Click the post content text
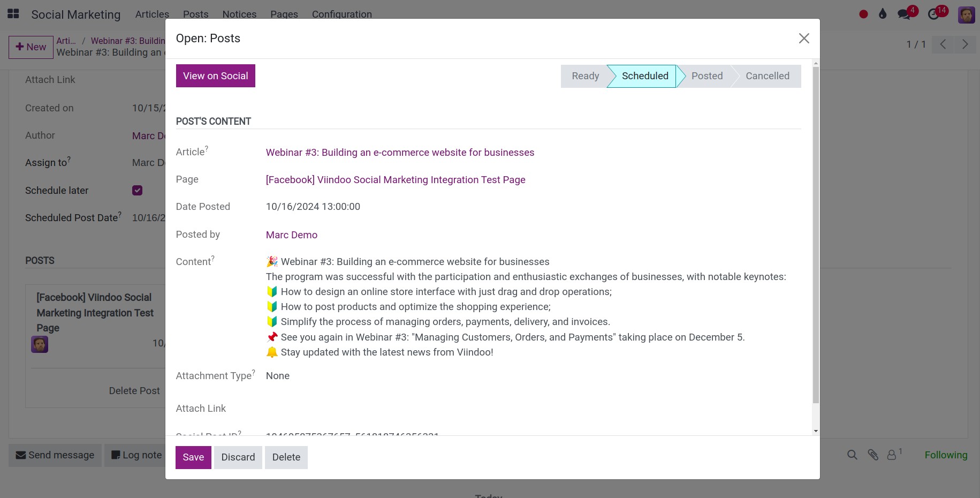The width and height of the screenshot is (980, 498). (x=526, y=307)
